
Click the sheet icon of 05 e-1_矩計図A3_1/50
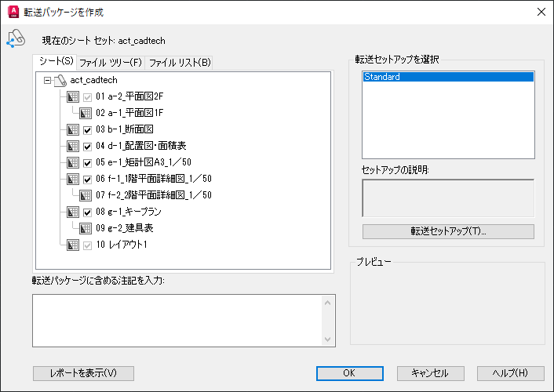tap(73, 162)
